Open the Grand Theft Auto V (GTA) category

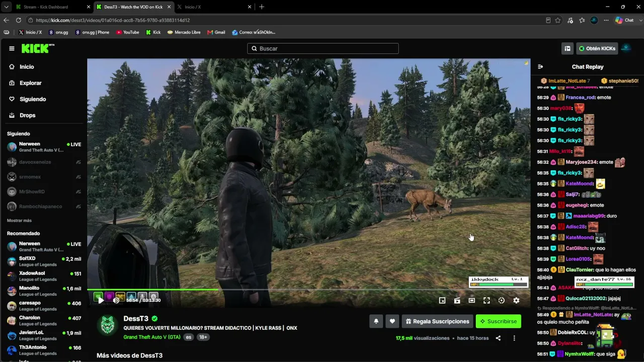click(x=152, y=337)
